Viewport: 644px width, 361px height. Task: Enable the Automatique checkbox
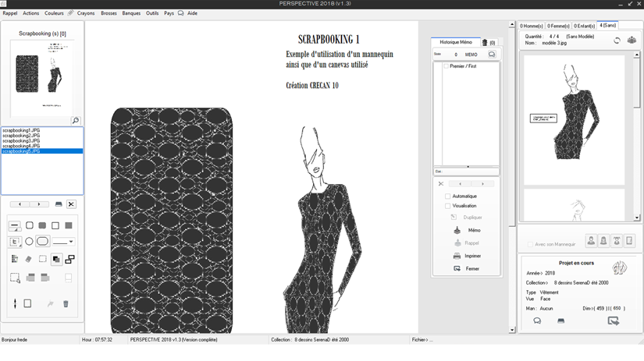pos(448,196)
